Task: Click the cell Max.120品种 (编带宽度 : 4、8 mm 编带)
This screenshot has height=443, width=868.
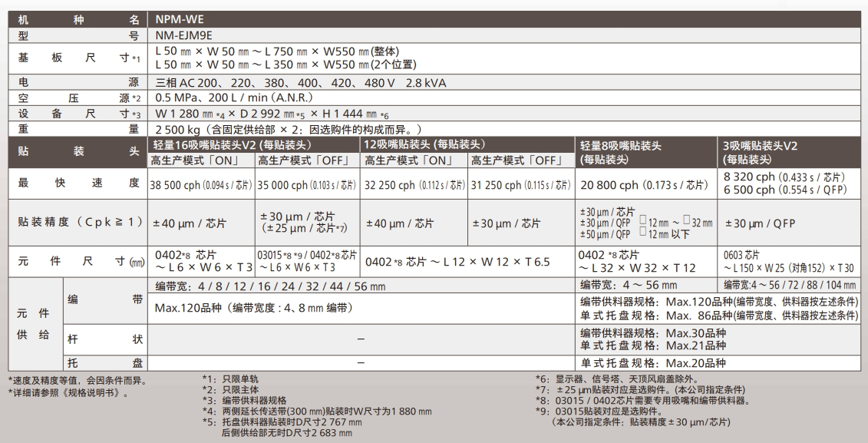Action: (254, 308)
